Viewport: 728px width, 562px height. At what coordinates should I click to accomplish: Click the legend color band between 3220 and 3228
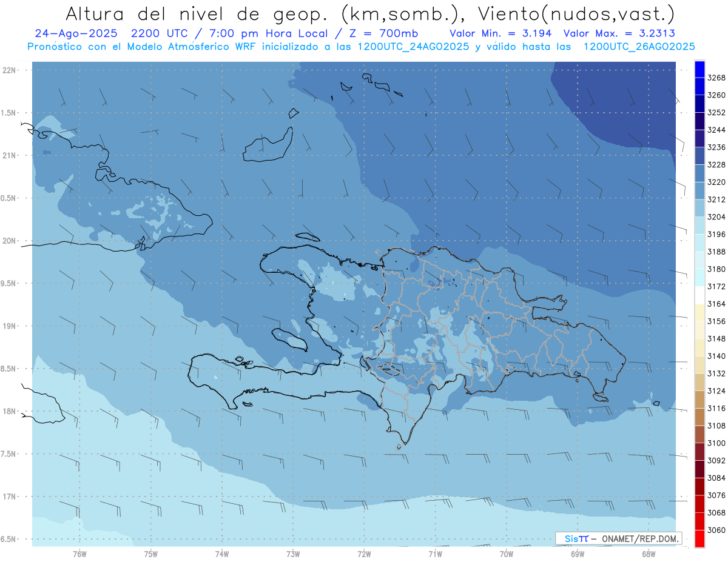pyautogui.click(x=699, y=173)
